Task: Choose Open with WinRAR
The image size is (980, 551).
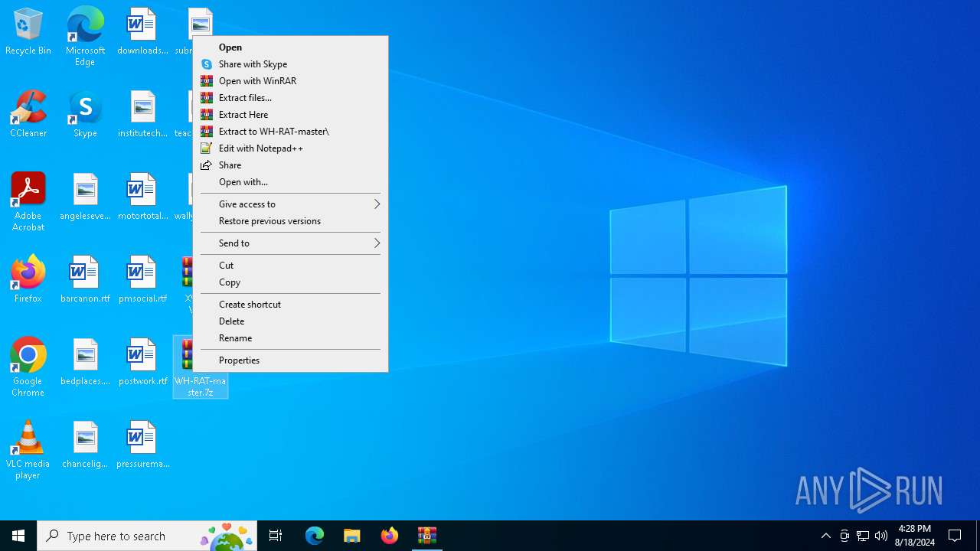Action: (x=290, y=81)
